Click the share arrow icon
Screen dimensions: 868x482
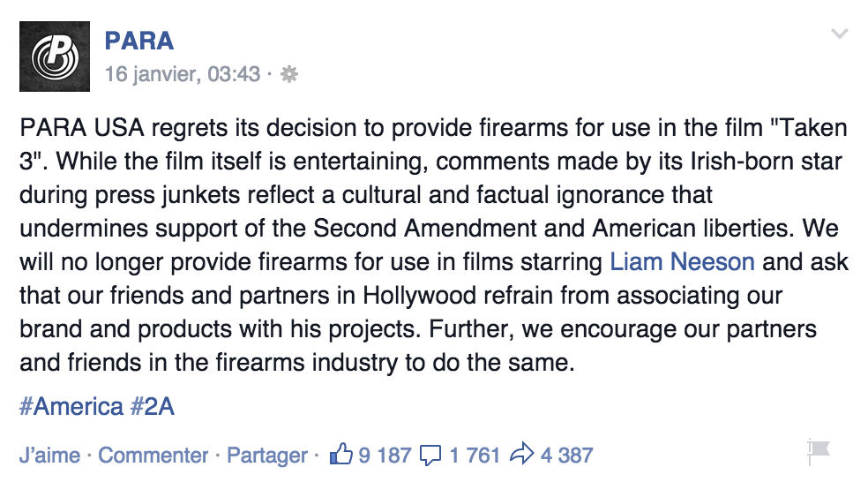coord(522,456)
